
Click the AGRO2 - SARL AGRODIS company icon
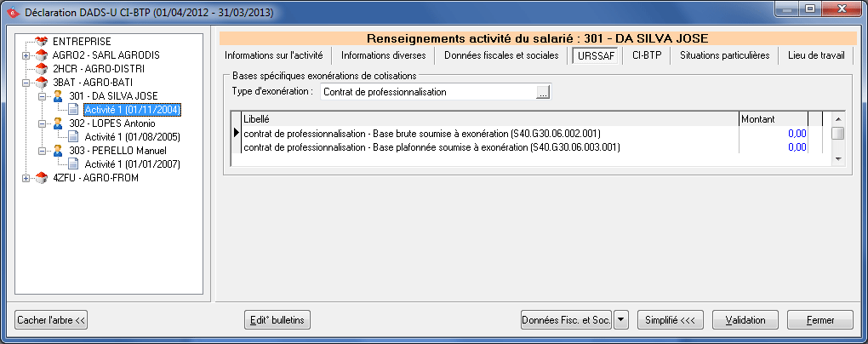coord(41,54)
